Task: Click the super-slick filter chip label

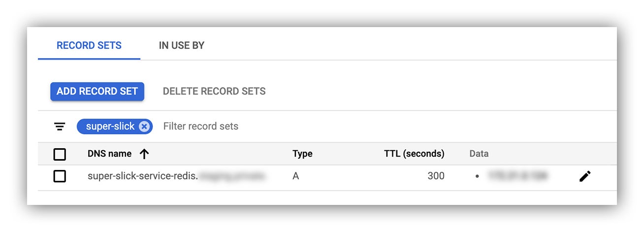Action: (x=110, y=127)
